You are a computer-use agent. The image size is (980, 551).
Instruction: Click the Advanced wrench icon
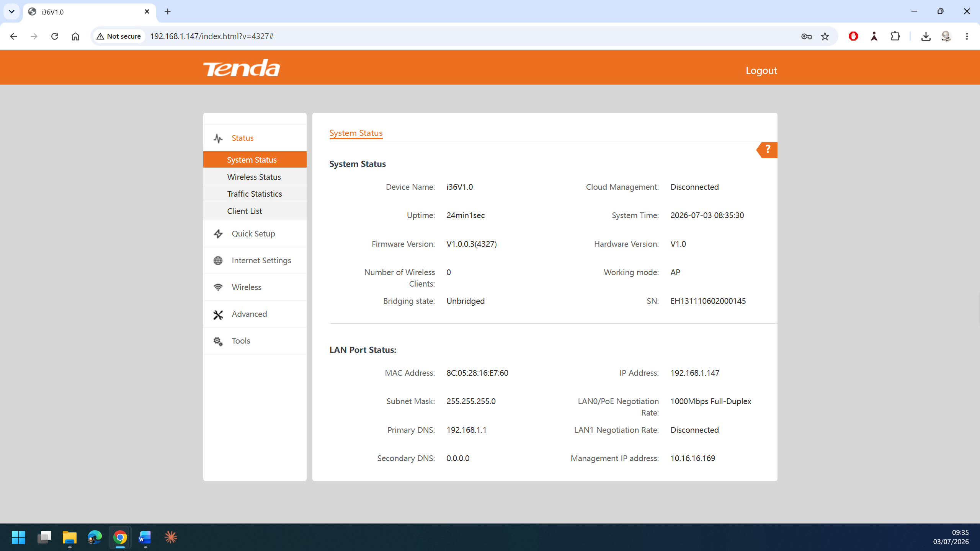(x=218, y=315)
